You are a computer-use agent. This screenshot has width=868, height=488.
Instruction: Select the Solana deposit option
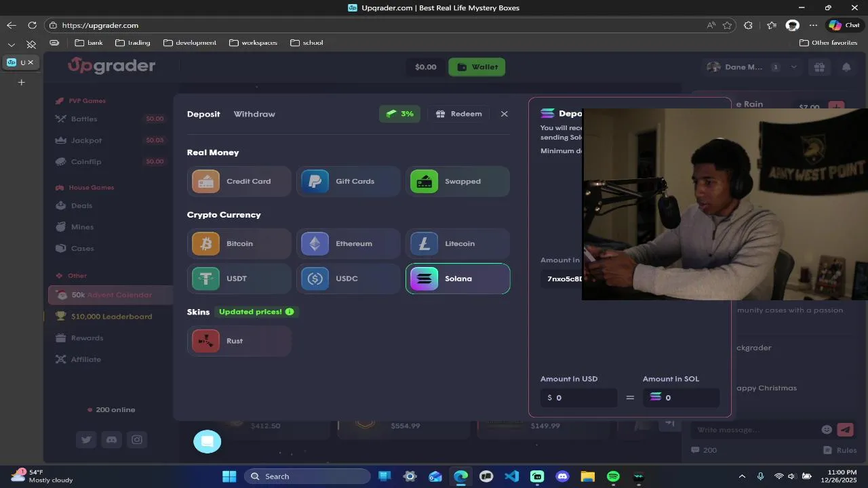click(x=458, y=279)
